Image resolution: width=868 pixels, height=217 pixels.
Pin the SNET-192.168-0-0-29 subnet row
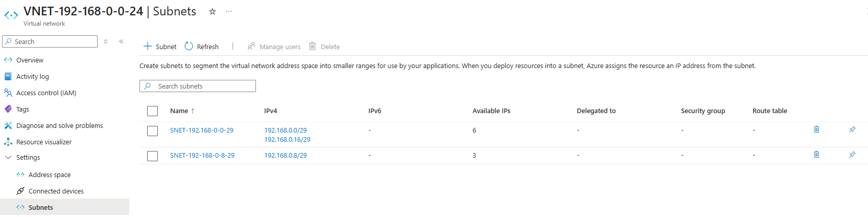852,129
